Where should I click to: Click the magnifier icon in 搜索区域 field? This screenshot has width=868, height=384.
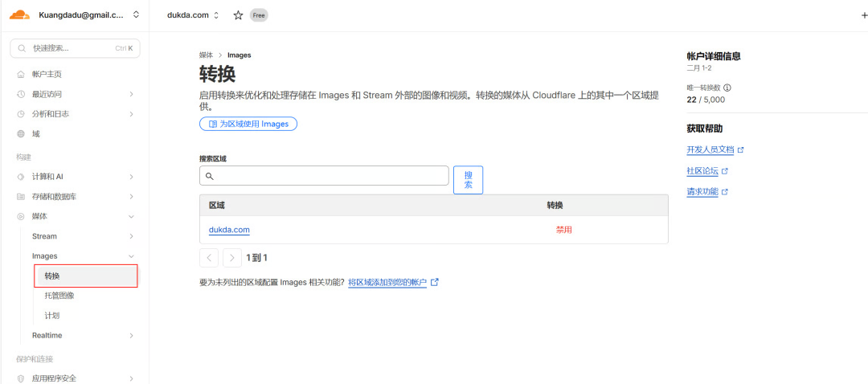(x=209, y=176)
